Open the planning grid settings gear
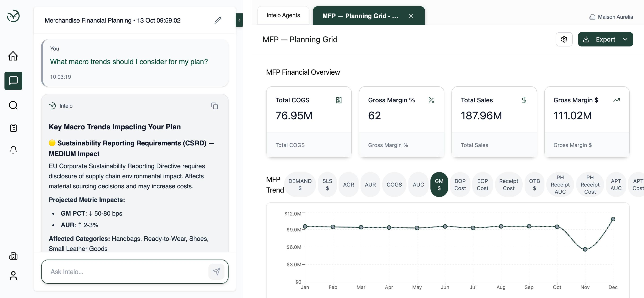 click(x=564, y=39)
